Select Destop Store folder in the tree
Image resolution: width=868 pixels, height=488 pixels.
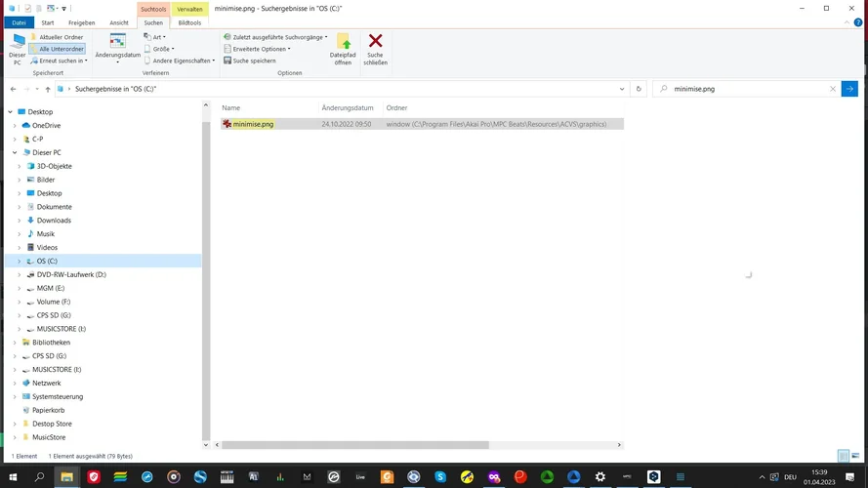[x=52, y=424]
